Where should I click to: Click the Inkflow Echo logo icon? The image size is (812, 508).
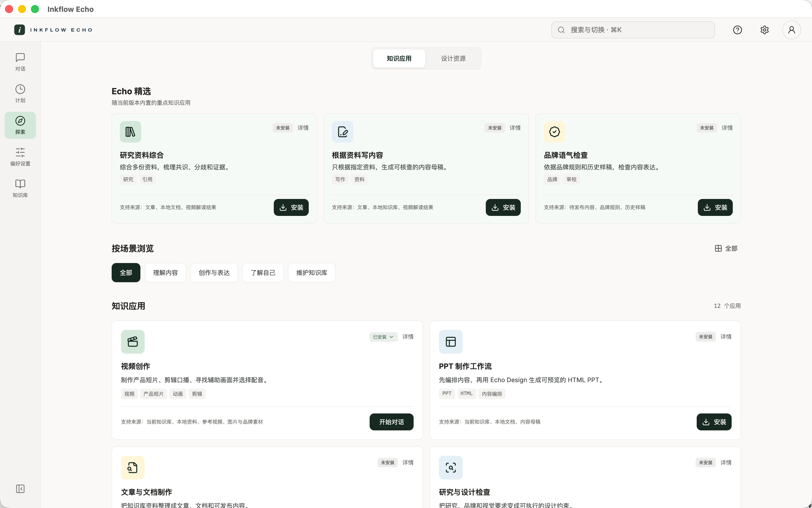[19, 30]
